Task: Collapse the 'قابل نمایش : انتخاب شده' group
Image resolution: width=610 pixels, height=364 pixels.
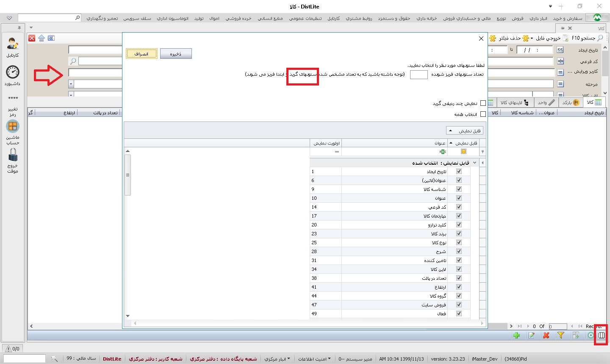Action: point(474,163)
